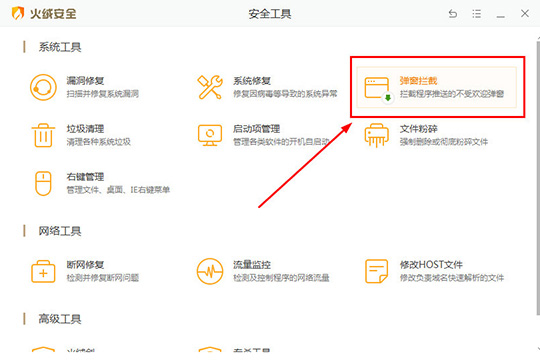This screenshot has height=360, width=540.
Task: Select the 断网修复 title text
Action: click(85, 265)
